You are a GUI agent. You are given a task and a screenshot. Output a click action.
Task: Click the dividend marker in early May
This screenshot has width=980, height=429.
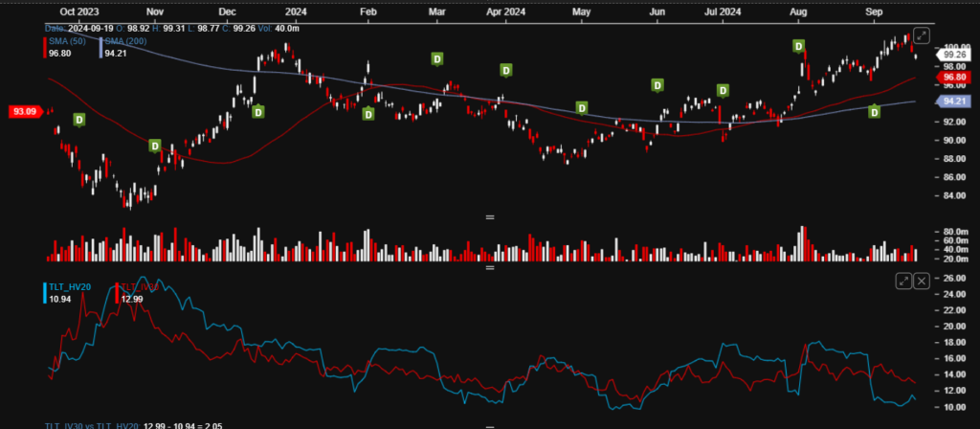[582, 108]
